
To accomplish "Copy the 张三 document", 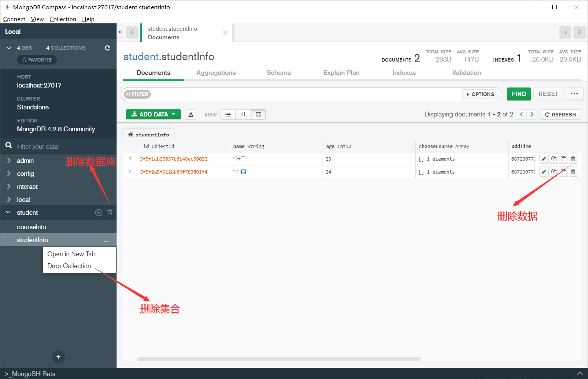I will coord(554,159).
